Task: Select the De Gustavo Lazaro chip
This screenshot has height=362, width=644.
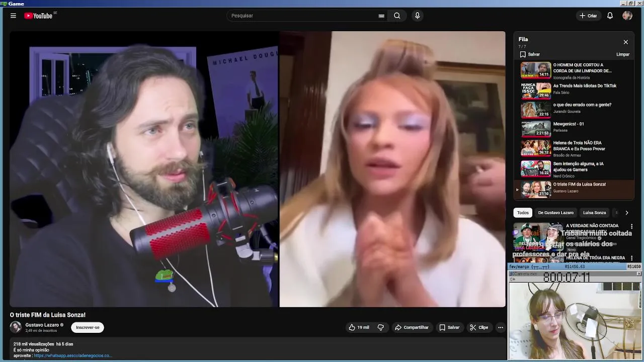Action: (555, 213)
